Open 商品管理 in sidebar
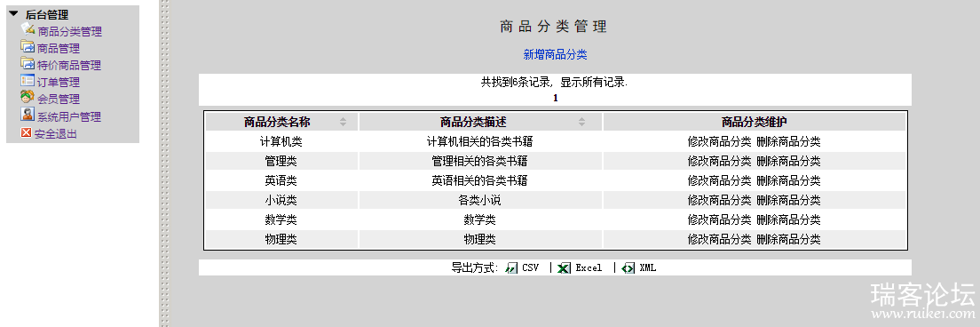The height and width of the screenshot is (327, 980). (59, 48)
